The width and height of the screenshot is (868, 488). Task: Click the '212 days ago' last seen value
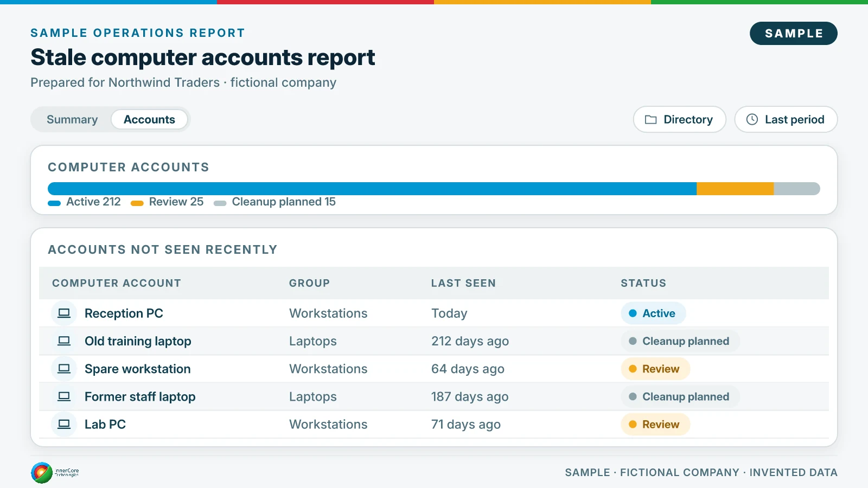(x=470, y=341)
